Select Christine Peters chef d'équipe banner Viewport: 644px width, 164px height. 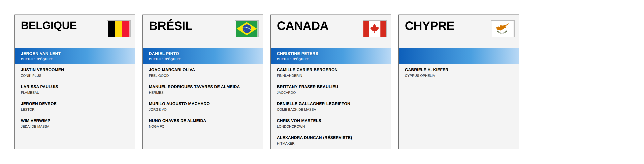point(331,56)
